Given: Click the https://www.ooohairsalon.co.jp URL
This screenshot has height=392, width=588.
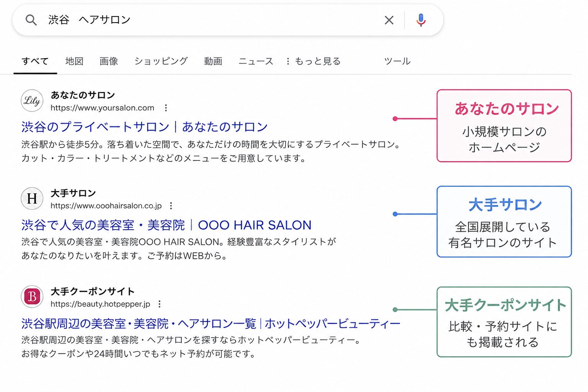Looking at the screenshot, I should pos(106,206).
